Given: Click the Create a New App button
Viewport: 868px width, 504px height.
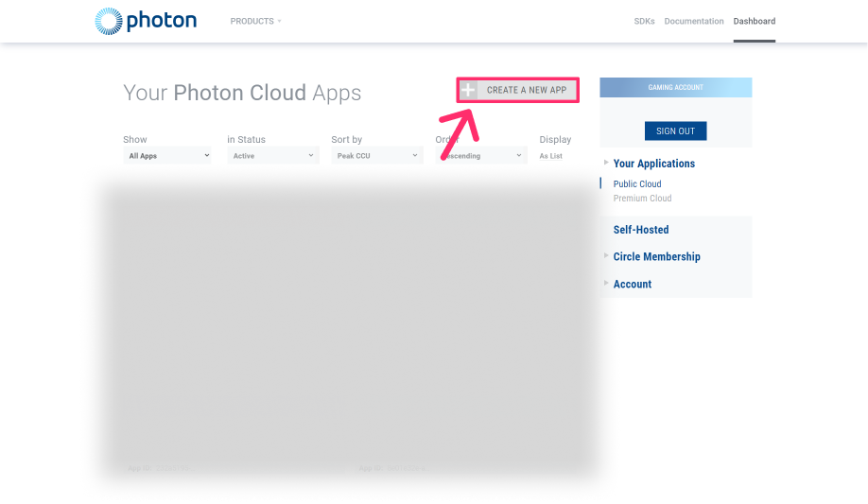Looking at the screenshot, I should [517, 90].
